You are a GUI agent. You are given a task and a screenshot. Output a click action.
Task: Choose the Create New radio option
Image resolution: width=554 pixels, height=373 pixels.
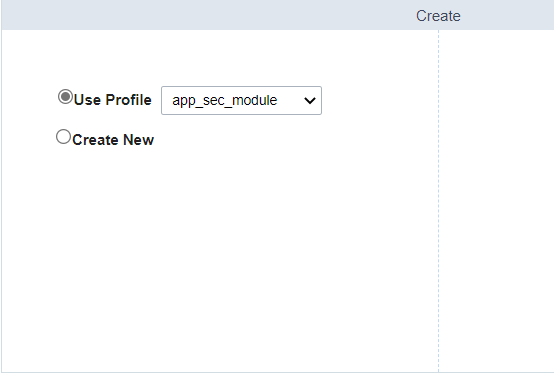[64, 137]
